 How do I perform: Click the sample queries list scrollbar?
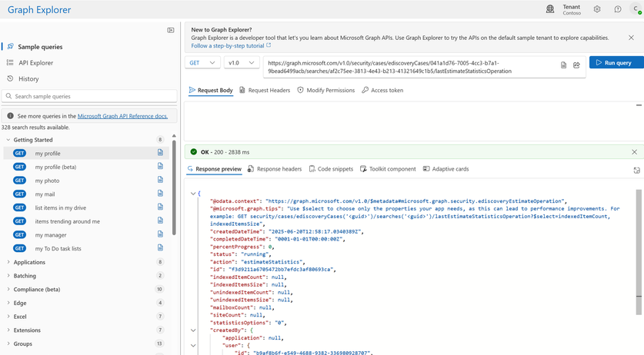click(174, 187)
